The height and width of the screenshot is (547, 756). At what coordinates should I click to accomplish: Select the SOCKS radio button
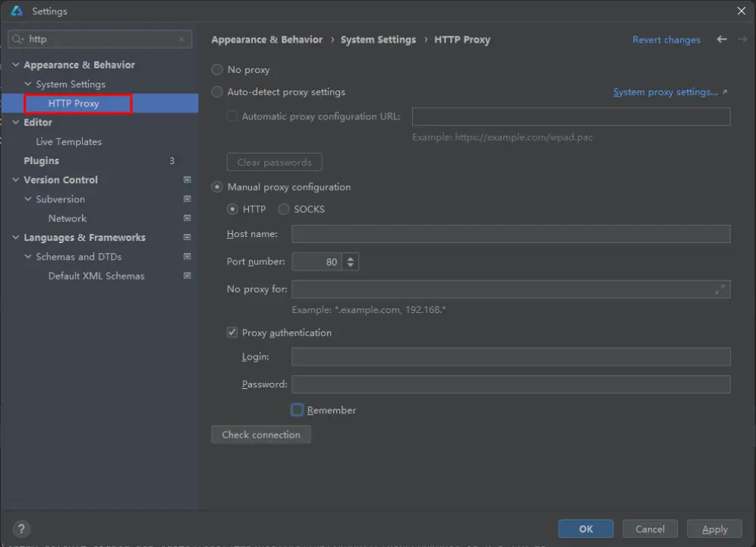tap(284, 209)
